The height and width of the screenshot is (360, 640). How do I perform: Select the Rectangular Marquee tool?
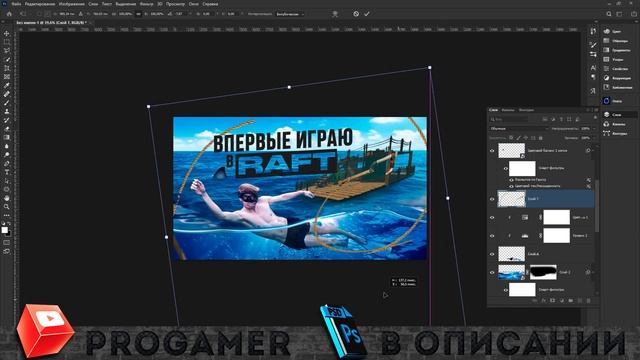(x=7, y=42)
